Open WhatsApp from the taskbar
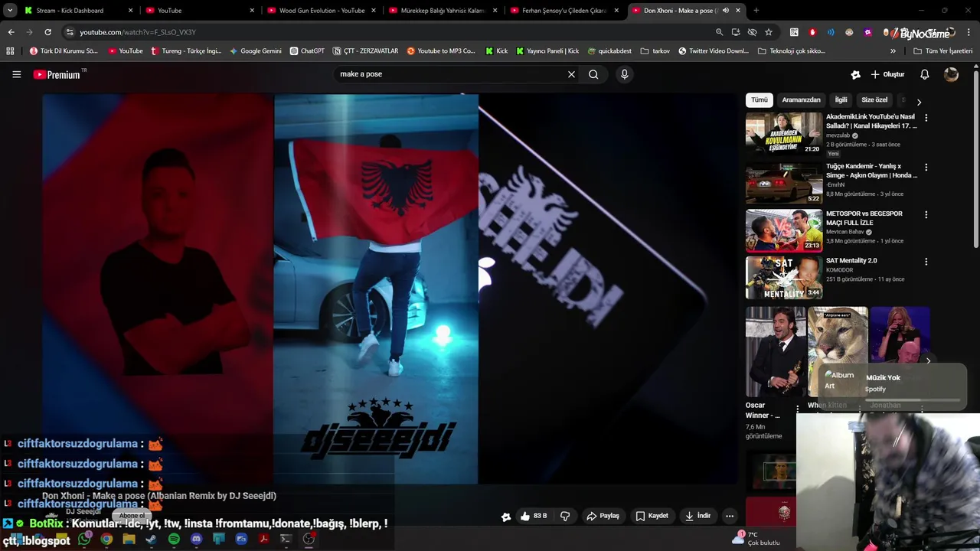 point(84,539)
